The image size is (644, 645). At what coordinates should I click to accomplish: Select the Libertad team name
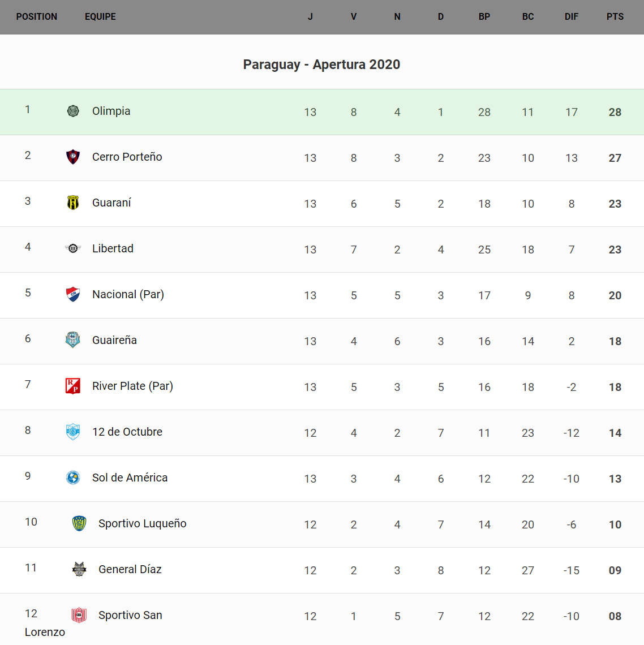113,248
